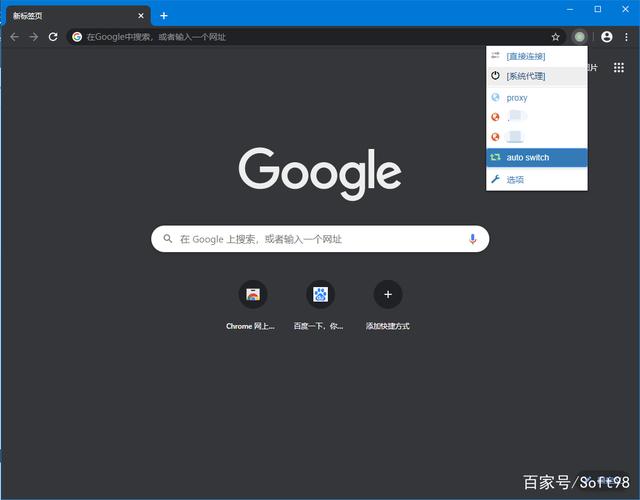Choose [系统代理] in the proxy menu
The height and width of the screenshot is (500, 640).
[x=537, y=76]
